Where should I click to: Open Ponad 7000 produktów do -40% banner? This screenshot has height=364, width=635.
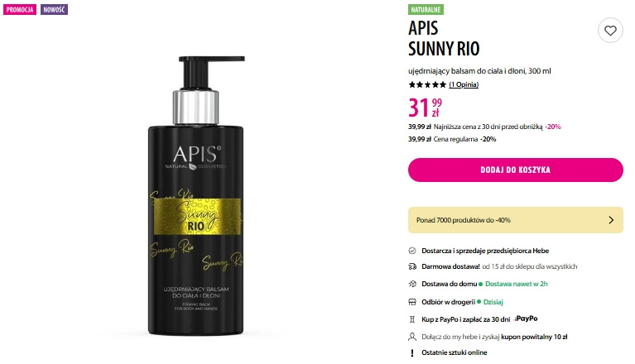click(x=516, y=220)
